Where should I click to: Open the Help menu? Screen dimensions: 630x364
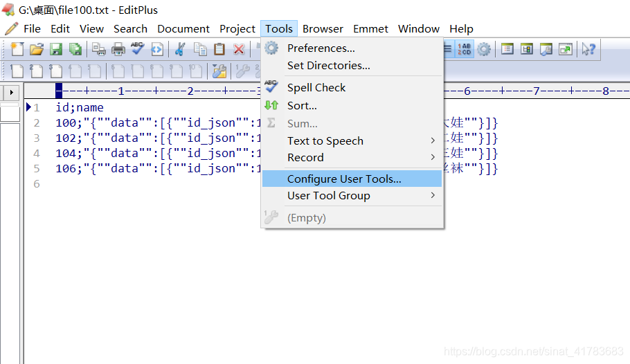pos(461,29)
